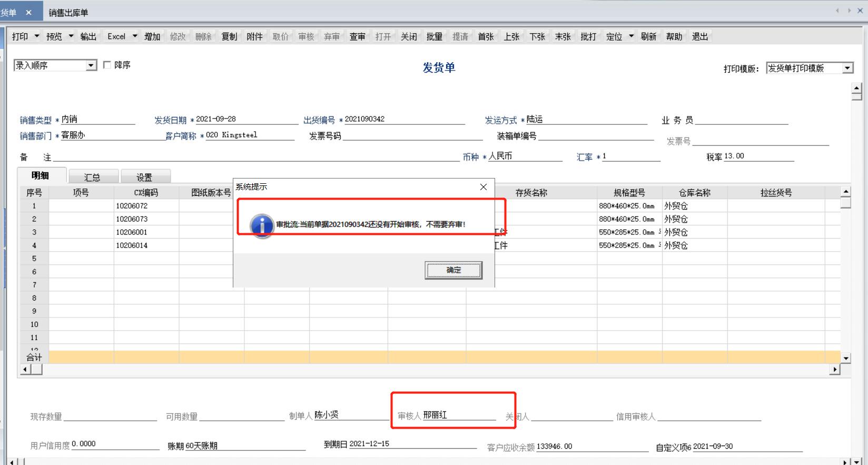The image size is (868, 465).
Task: Click the tab strip left-scroll arrow
Action: point(837,11)
